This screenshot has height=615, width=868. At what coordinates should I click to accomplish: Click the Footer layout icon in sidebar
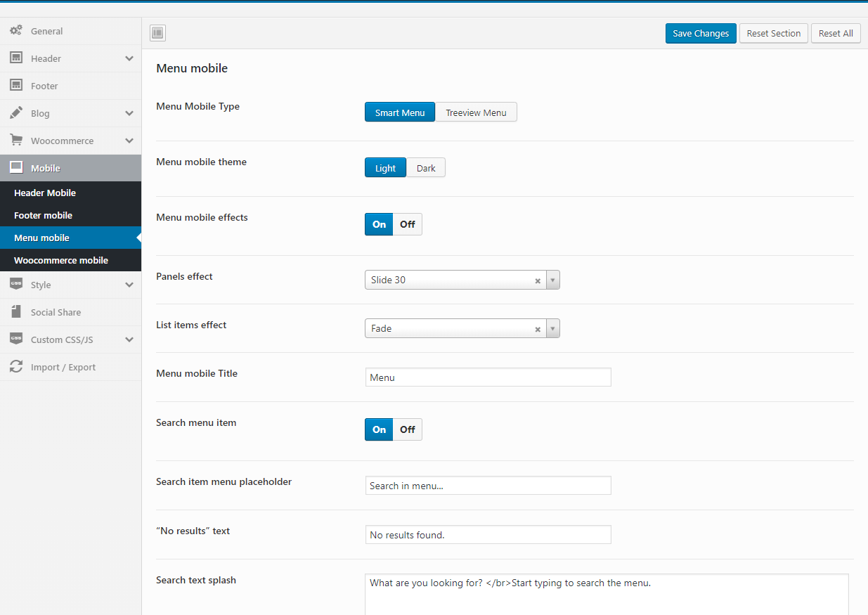(15, 86)
